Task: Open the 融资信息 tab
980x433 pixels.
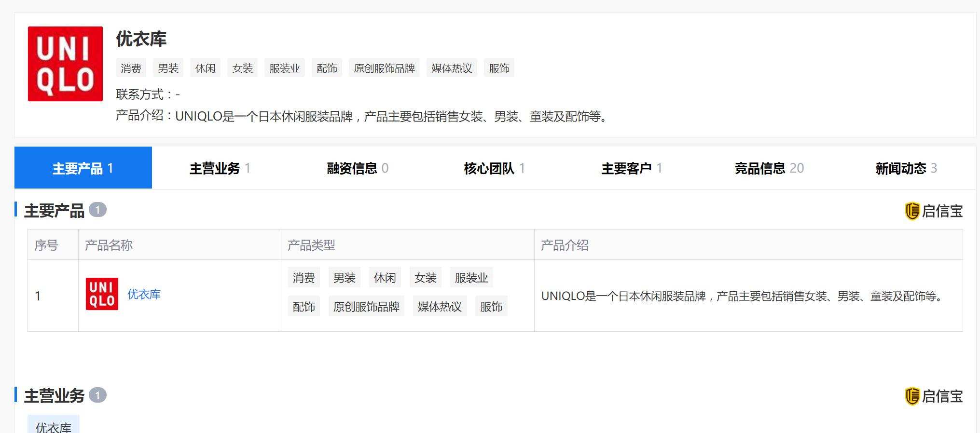Action: tap(358, 168)
